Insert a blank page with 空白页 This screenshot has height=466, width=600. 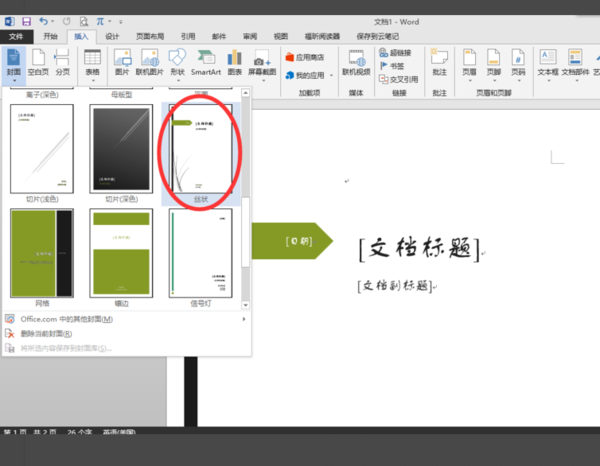[x=38, y=63]
